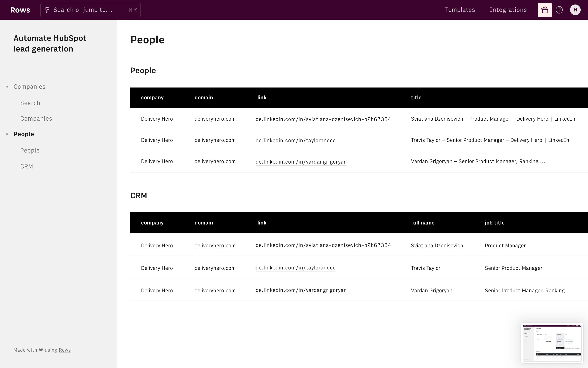Open the CRM page in sidebar
588x368 pixels.
click(27, 166)
